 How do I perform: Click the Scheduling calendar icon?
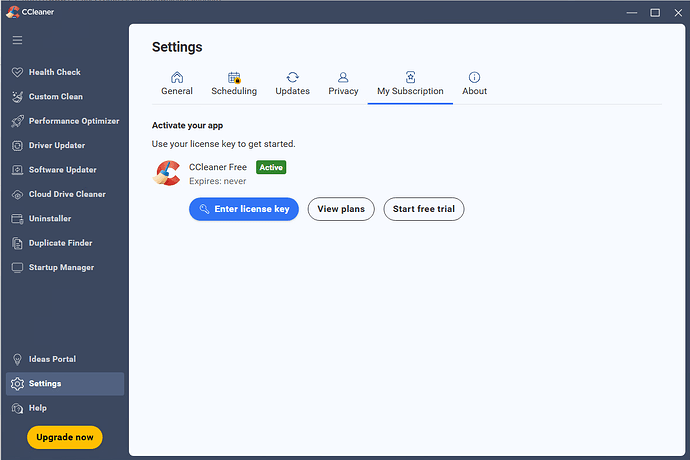click(x=234, y=77)
